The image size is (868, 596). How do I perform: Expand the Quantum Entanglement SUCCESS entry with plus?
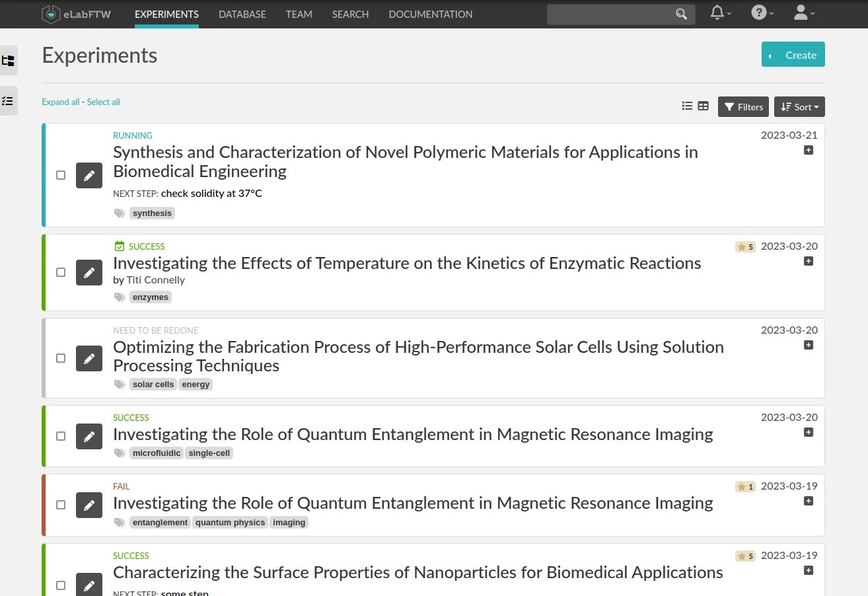click(808, 432)
